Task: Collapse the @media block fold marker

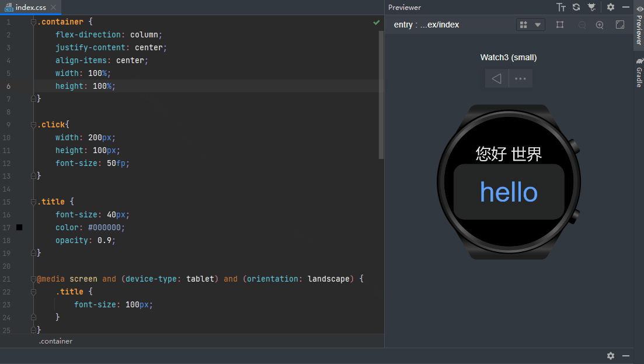Action: pos(33,279)
